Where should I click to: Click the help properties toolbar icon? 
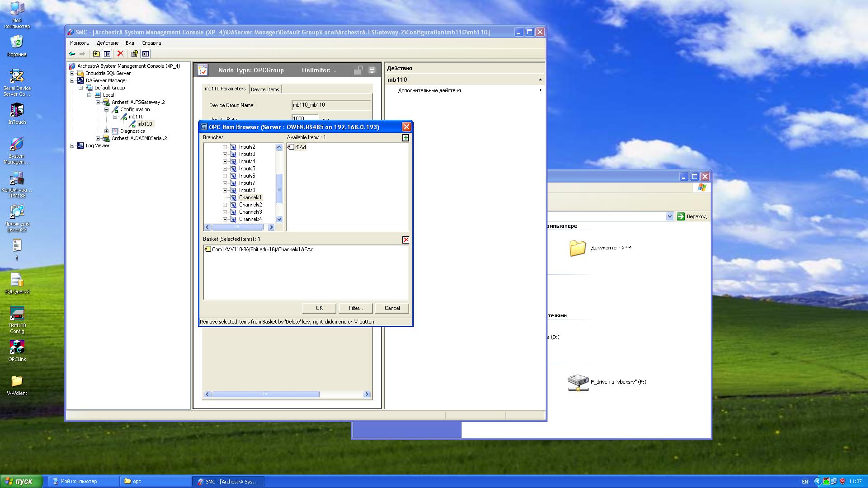(134, 54)
